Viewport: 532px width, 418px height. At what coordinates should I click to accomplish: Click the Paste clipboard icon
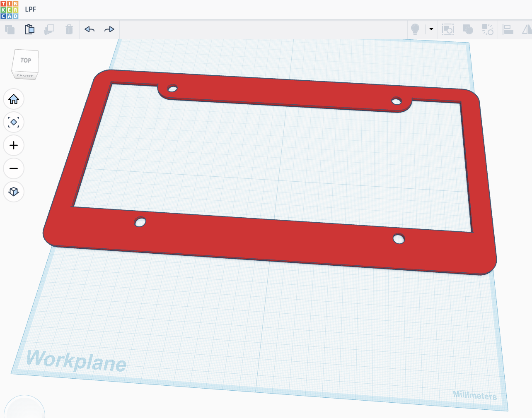click(29, 29)
